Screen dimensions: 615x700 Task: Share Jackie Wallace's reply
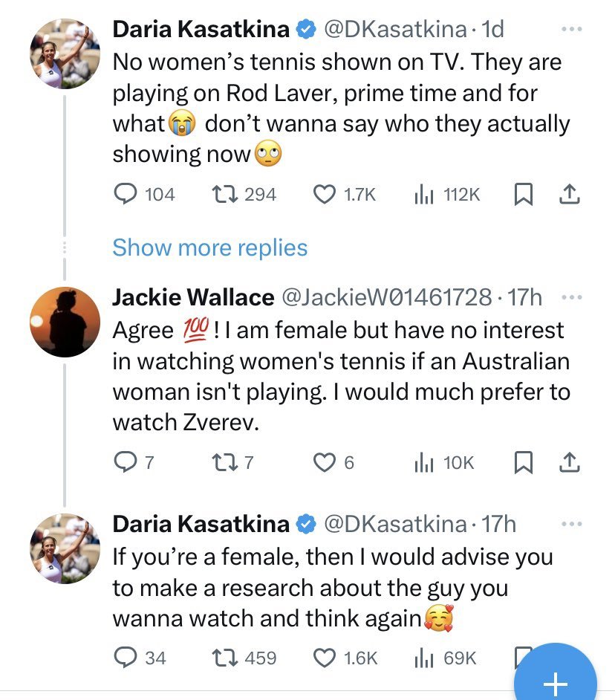pos(567,463)
